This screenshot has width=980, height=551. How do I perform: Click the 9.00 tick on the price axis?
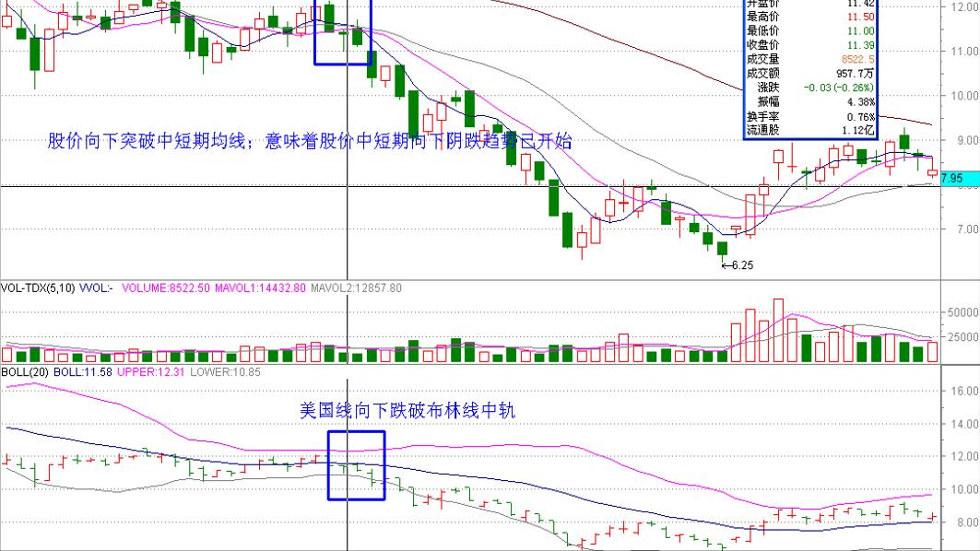click(967, 141)
